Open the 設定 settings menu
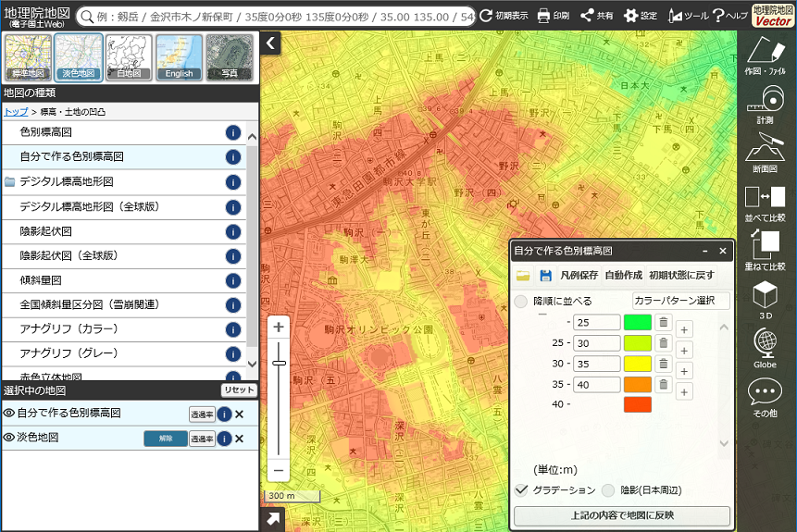Screen dimensions: 797x532 click(x=640, y=16)
